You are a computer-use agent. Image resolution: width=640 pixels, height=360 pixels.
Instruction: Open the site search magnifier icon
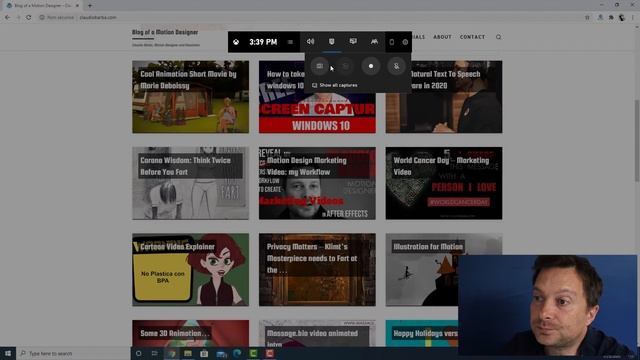498,37
